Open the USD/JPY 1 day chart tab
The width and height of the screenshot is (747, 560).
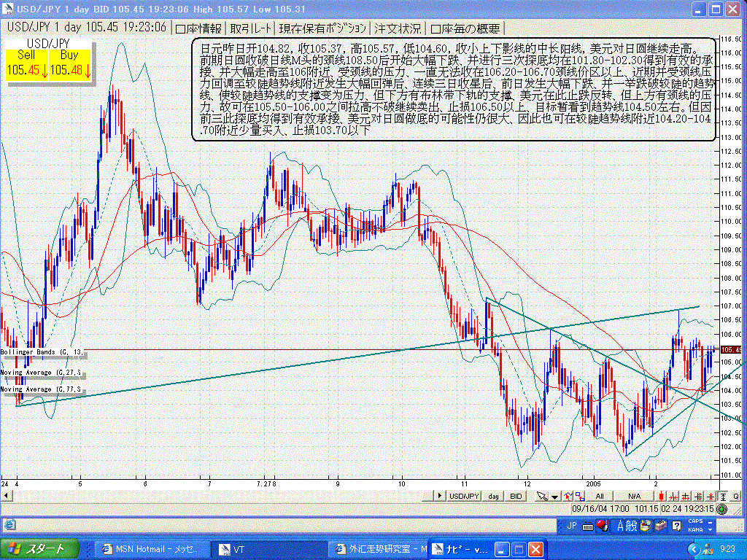click(x=87, y=27)
